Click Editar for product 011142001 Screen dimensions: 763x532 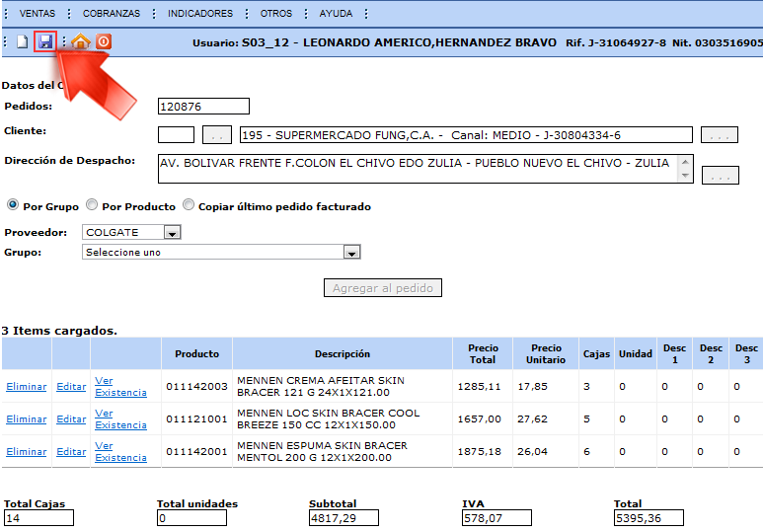(x=71, y=452)
